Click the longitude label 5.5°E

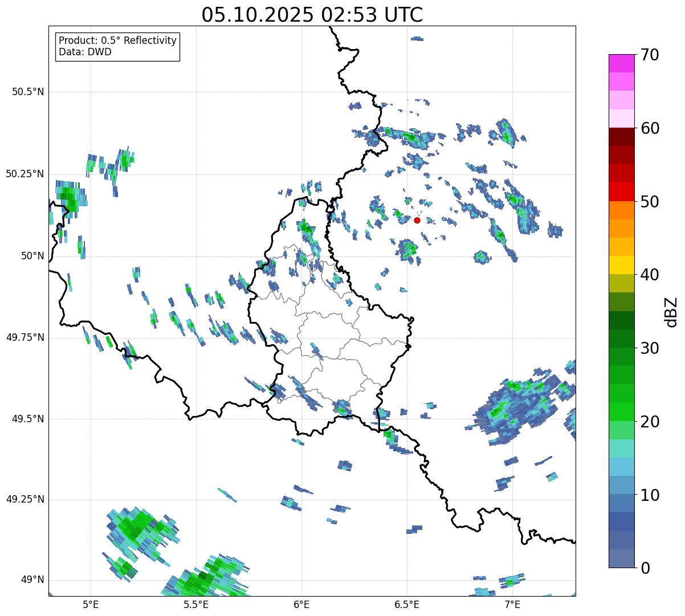click(x=196, y=605)
